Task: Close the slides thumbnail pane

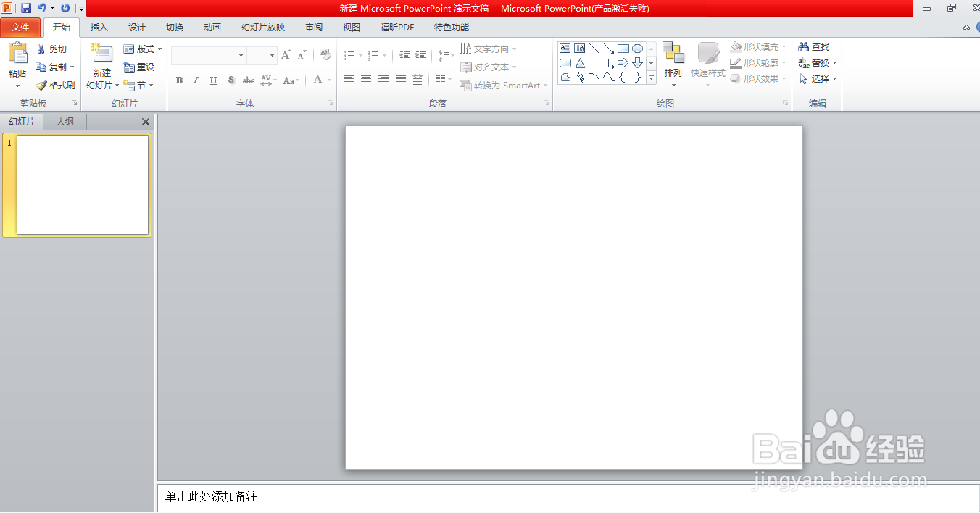Action: tap(146, 122)
